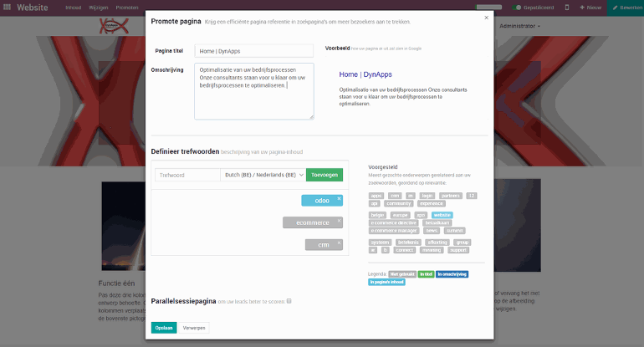Select the crm keyword tag in list

pos(324,245)
